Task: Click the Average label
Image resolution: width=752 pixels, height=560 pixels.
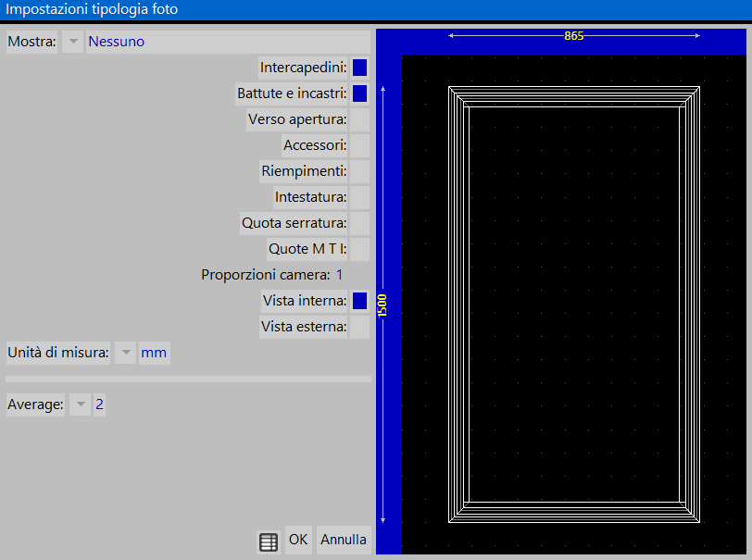Action: (x=35, y=404)
